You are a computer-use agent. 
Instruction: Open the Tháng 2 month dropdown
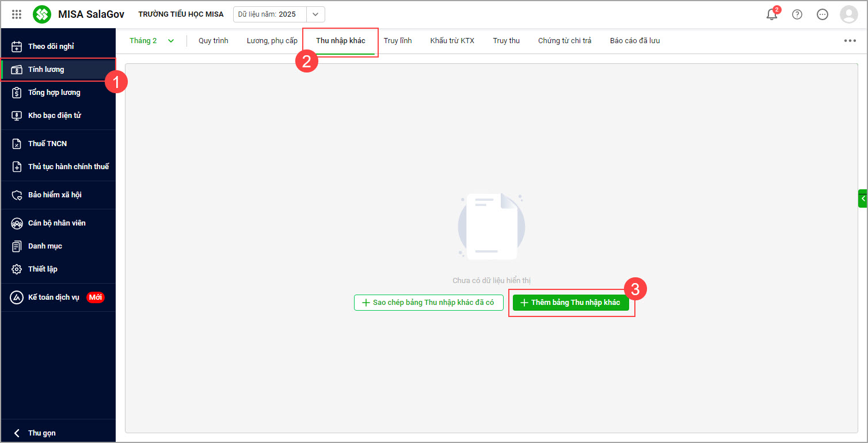click(151, 41)
